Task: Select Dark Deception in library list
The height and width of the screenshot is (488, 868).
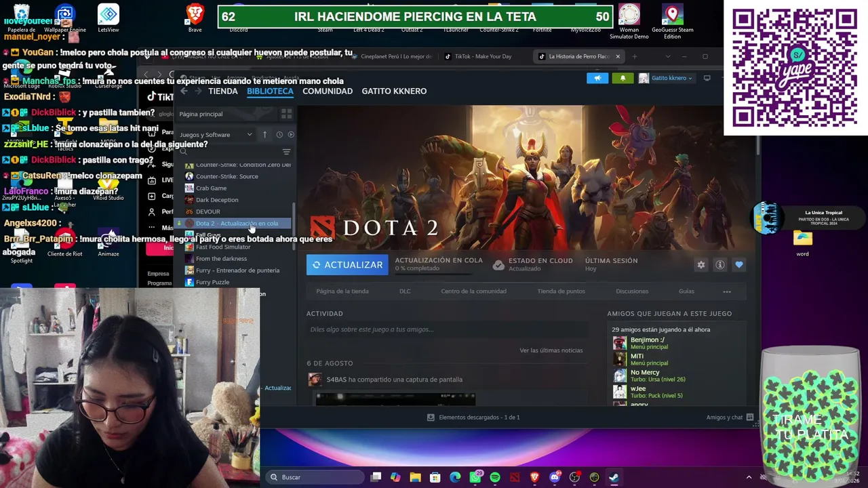Action: (x=216, y=200)
